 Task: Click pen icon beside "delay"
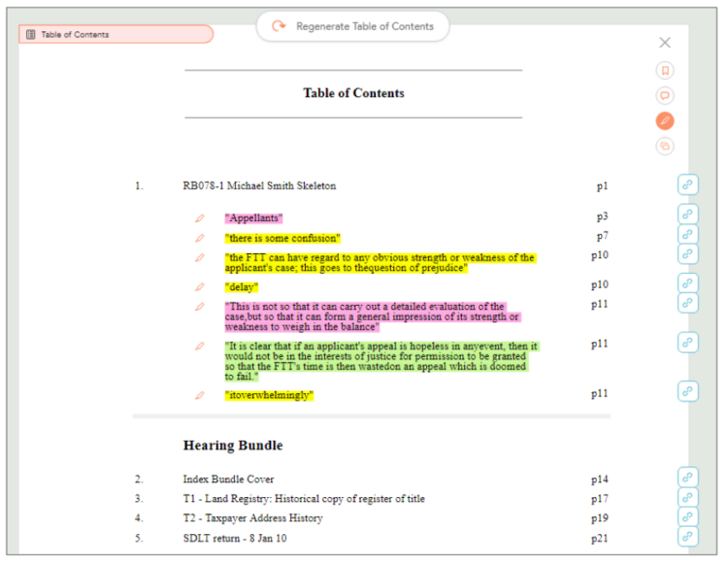[200, 287]
